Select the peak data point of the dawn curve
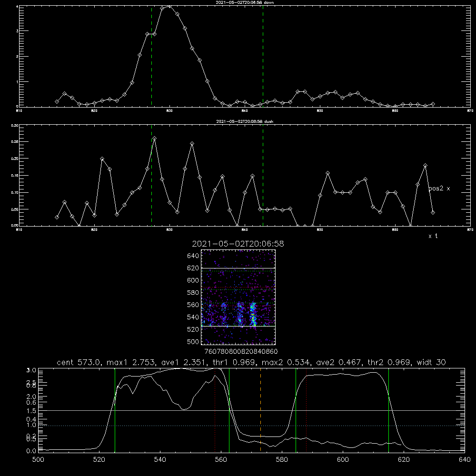Viewport: 476px width, 476px height. 169,6
